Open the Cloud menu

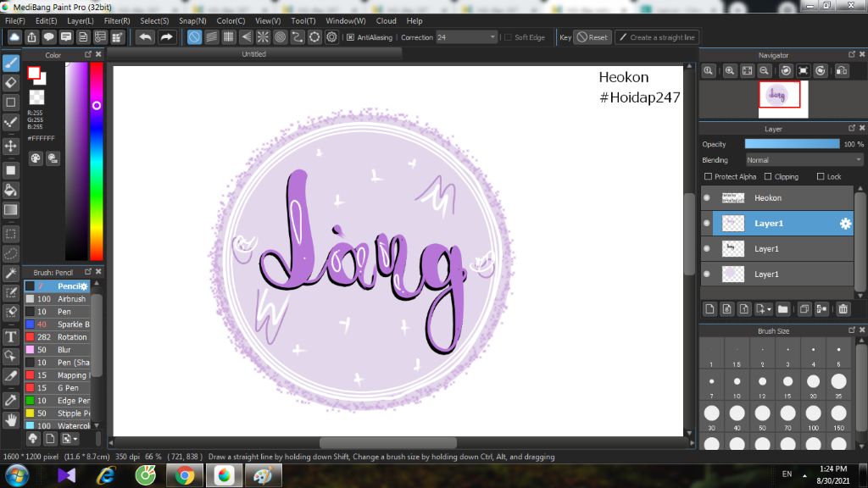tap(386, 20)
